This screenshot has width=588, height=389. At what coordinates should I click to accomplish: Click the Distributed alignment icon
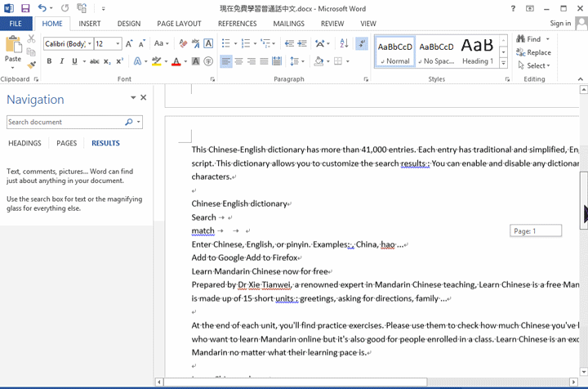[x=277, y=61]
